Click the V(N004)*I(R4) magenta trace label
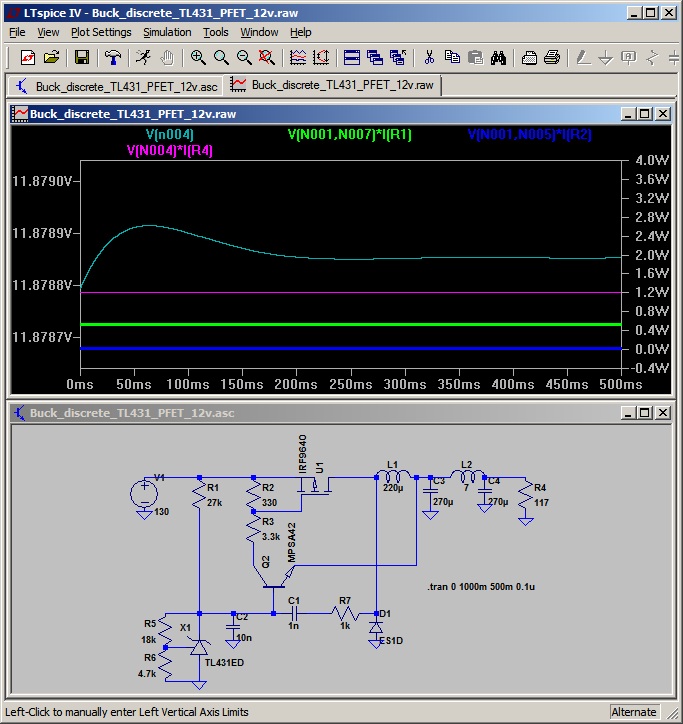The image size is (683, 724). point(169,150)
